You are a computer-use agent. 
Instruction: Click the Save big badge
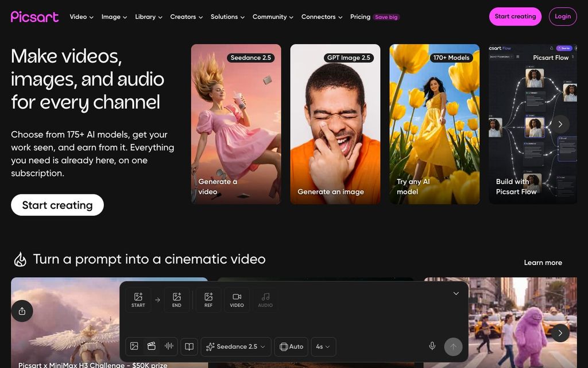click(386, 17)
